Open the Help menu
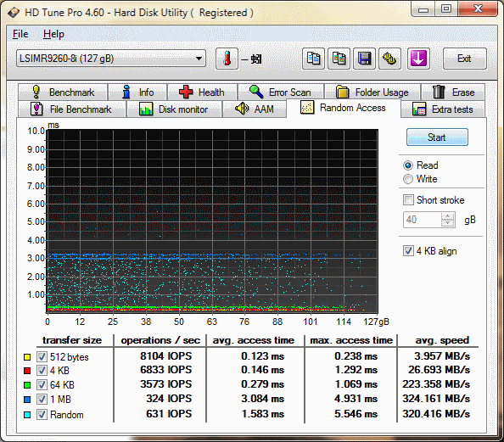Image resolution: width=504 pixels, height=442 pixels. pos(53,34)
